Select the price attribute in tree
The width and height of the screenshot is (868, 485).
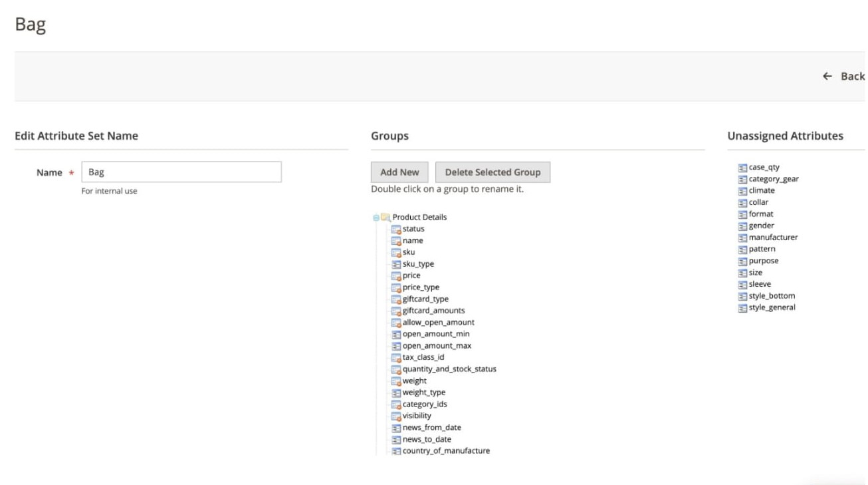[x=411, y=275]
